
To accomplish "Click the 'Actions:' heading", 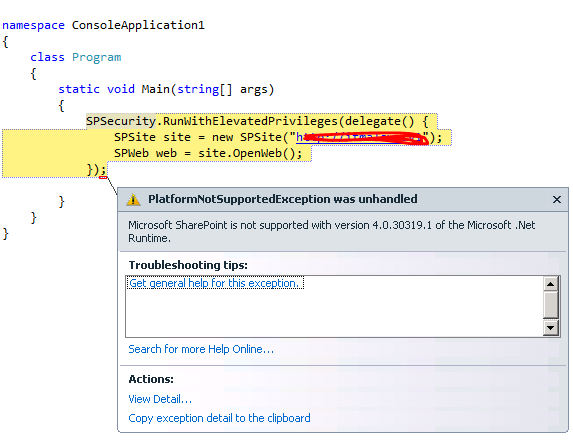I will (x=151, y=379).
